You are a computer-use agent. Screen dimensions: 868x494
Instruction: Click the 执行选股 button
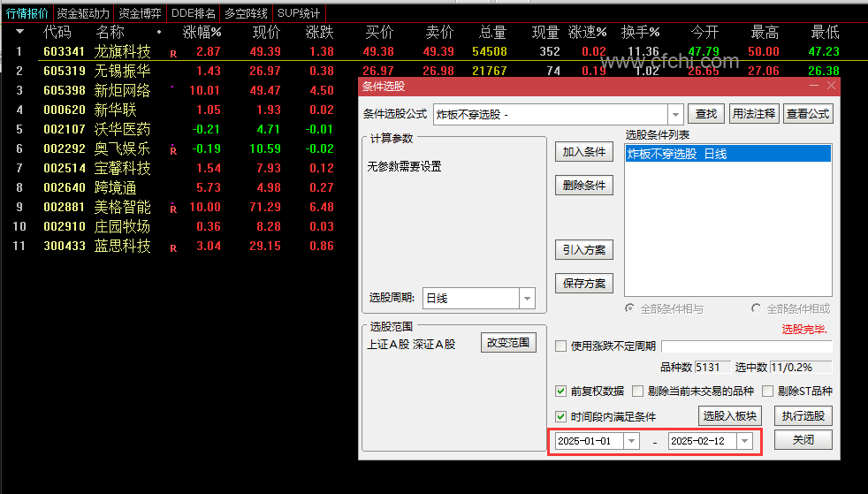click(x=803, y=416)
